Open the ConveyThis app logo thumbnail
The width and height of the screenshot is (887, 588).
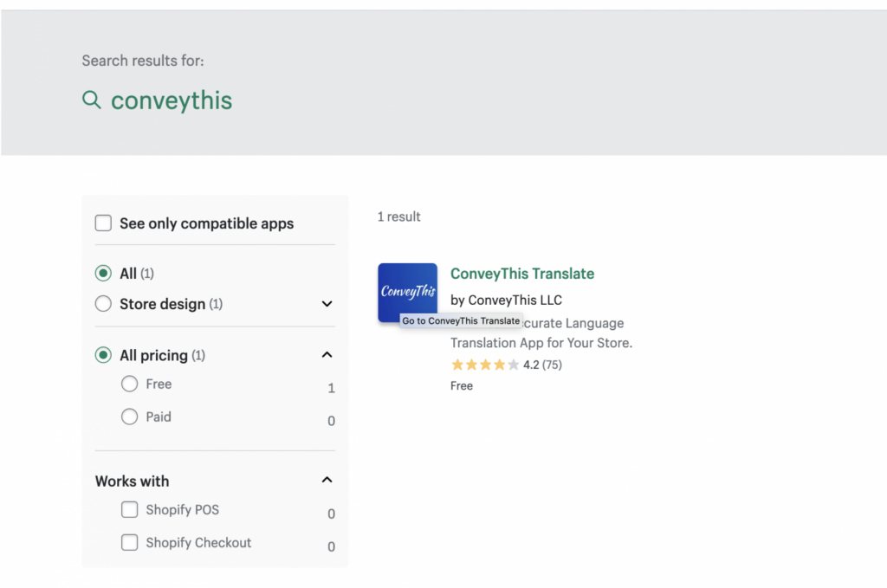(407, 289)
